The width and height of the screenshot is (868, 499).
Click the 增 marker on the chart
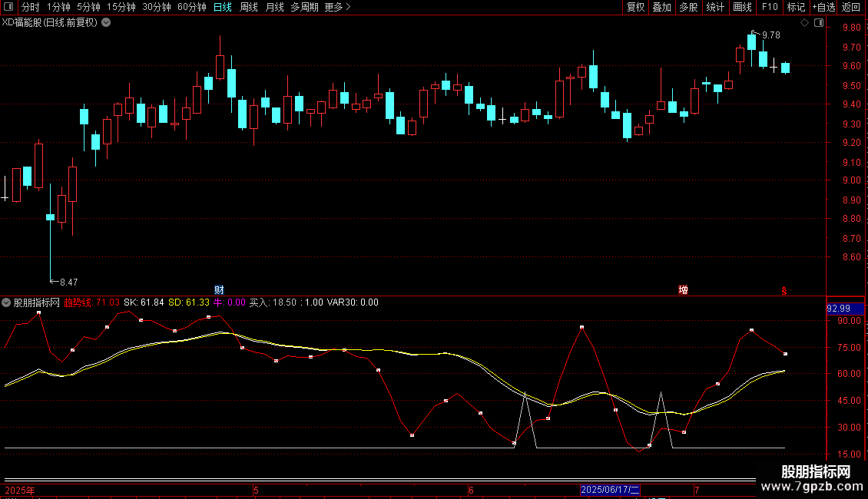pos(683,290)
